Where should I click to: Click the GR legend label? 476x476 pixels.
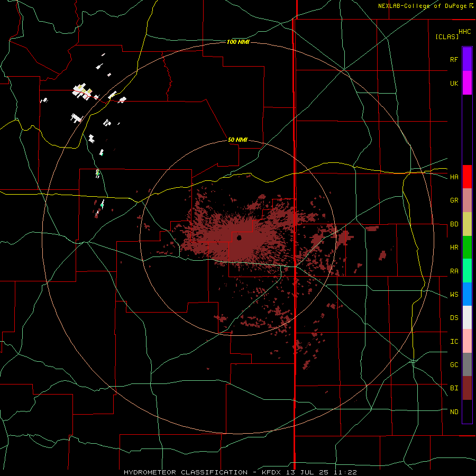coord(454,200)
